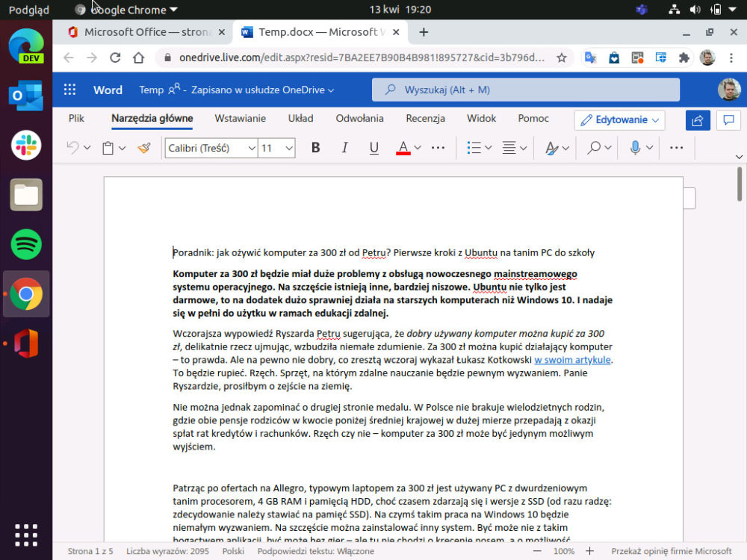Image resolution: width=747 pixels, height=560 pixels.
Task: Click the 'Liczba wyrazów: 2095' counter
Action: pos(167,552)
